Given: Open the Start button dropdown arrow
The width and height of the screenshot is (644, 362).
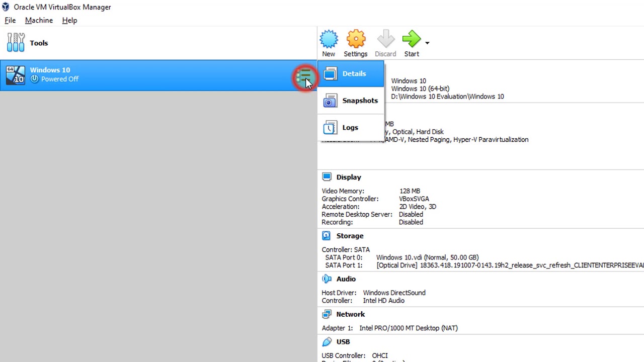Looking at the screenshot, I should [427, 43].
